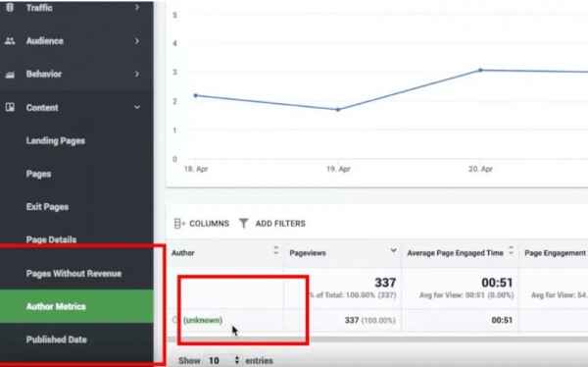Viewport: 588px width, 367px height.
Task: Click the funnel filter icon
Action: click(x=243, y=224)
